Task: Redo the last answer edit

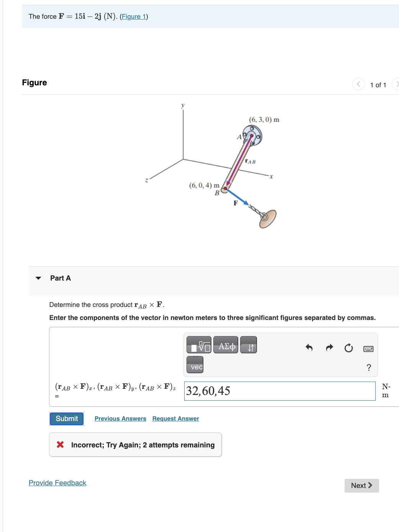Action: coord(329,348)
